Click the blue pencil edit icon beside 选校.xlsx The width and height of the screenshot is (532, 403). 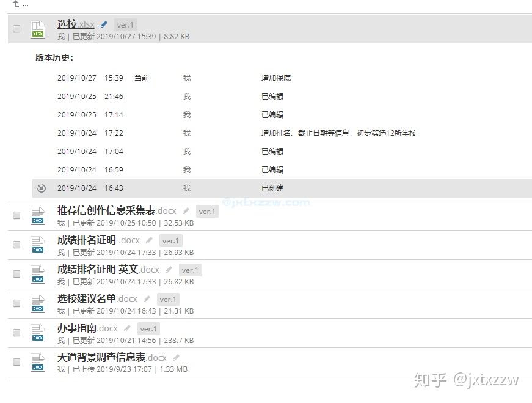[104, 24]
